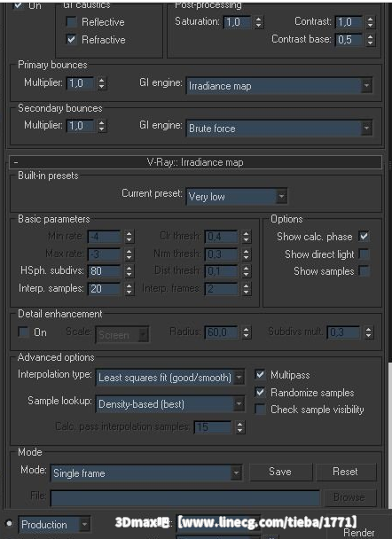Viewport: 392px width, 539px height.
Task: Click the Saturation spinner arrows
Action: pos(259,22)
